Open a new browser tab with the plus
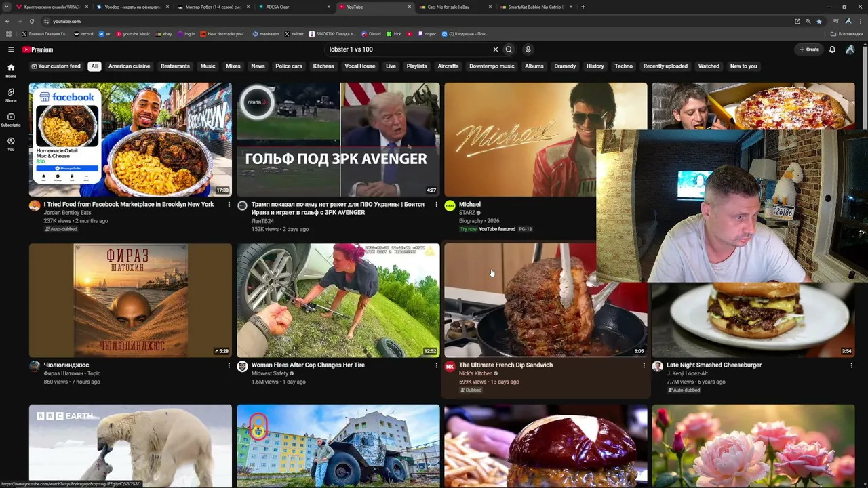 [583, 7]
